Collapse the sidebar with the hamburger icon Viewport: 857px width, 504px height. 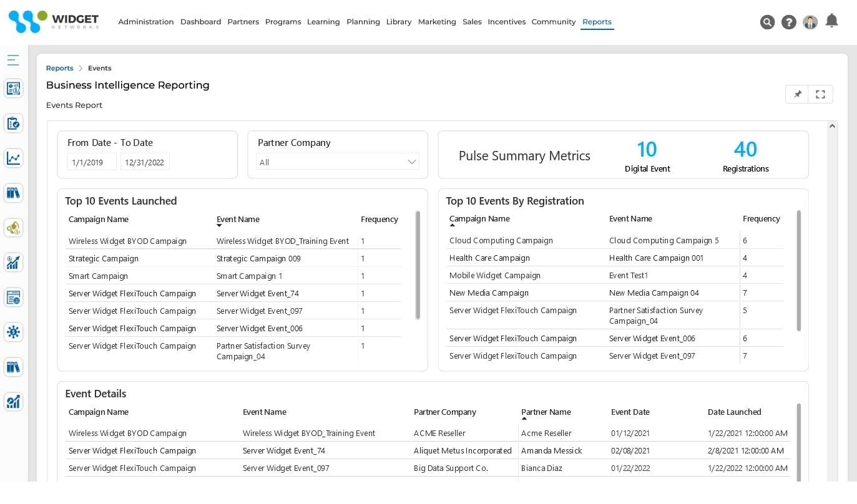point(13,60)
